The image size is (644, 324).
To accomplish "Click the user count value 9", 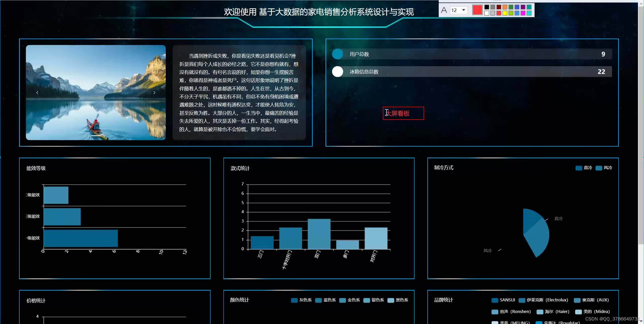I will (603, 54).
